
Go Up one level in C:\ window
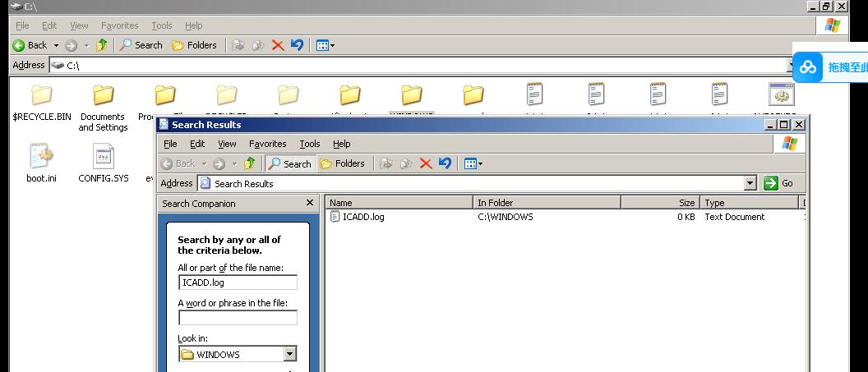click(101, 45)
